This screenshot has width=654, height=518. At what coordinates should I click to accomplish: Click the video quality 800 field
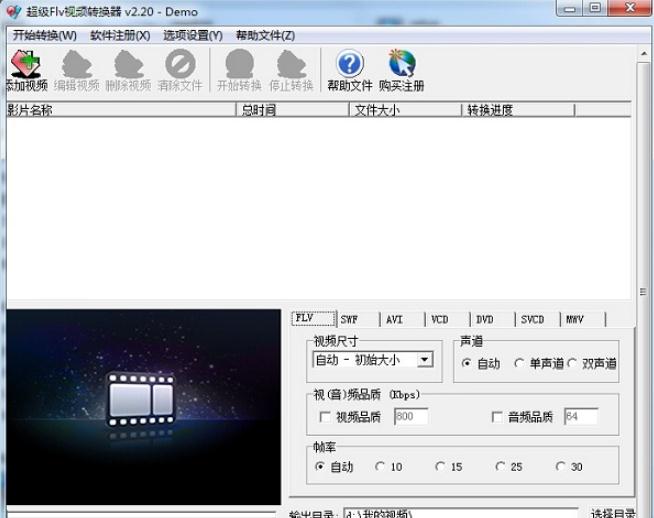click(411, 416)
